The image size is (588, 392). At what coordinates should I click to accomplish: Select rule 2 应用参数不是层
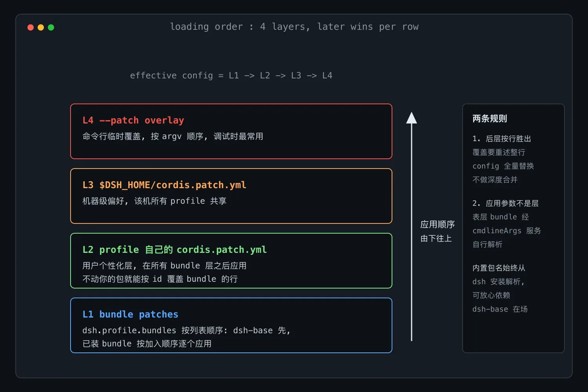505,203
